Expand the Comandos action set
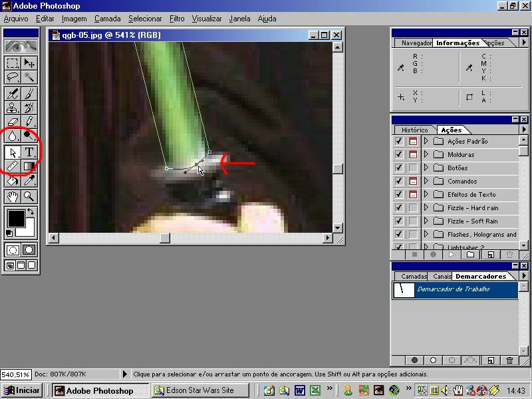532x399 pixels. point(426,181)
